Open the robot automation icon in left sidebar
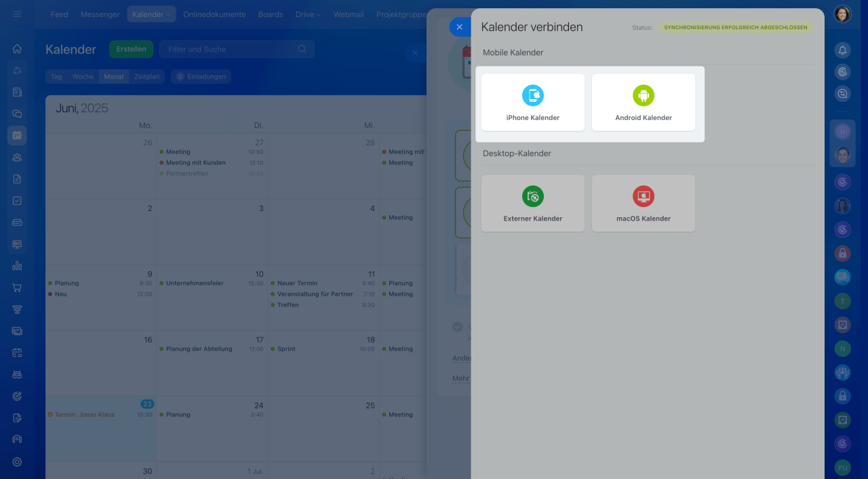 [17, 375]
